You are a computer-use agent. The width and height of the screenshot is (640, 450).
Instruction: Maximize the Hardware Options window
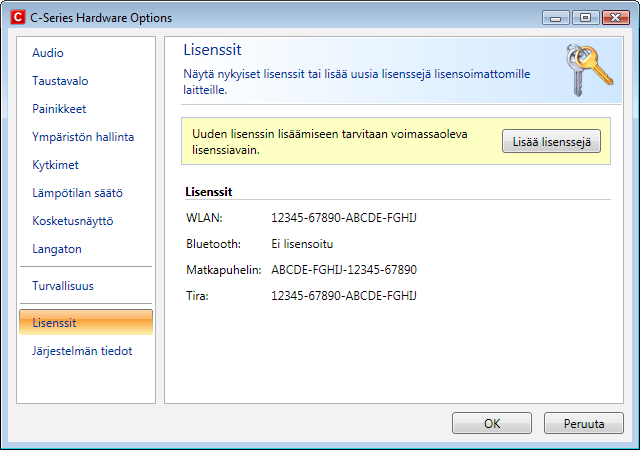[x=585, y=18]
